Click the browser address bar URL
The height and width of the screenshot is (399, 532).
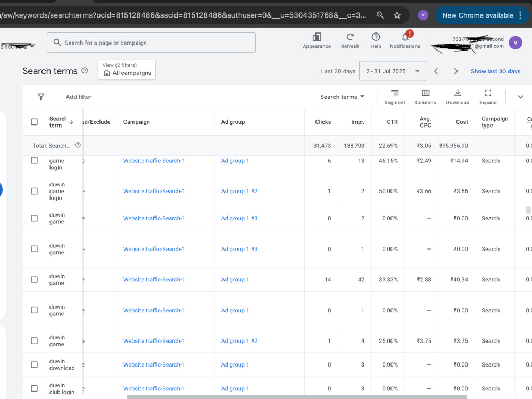[x=183, y=15]
